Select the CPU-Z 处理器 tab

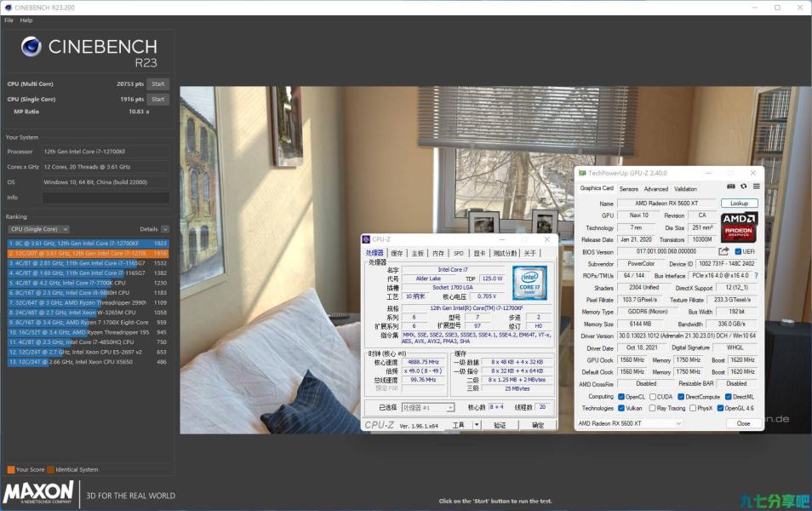coord(375,253)
